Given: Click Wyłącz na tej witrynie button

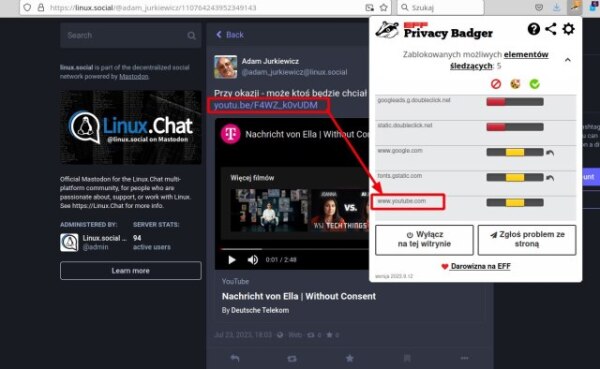Looking at the screenshot, I should pos(424,240).
